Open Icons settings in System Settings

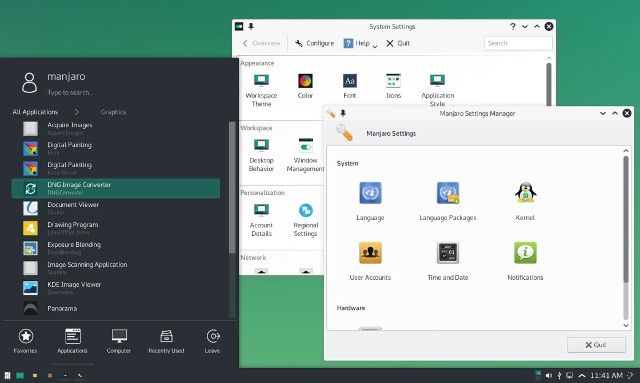coord(393,86)
